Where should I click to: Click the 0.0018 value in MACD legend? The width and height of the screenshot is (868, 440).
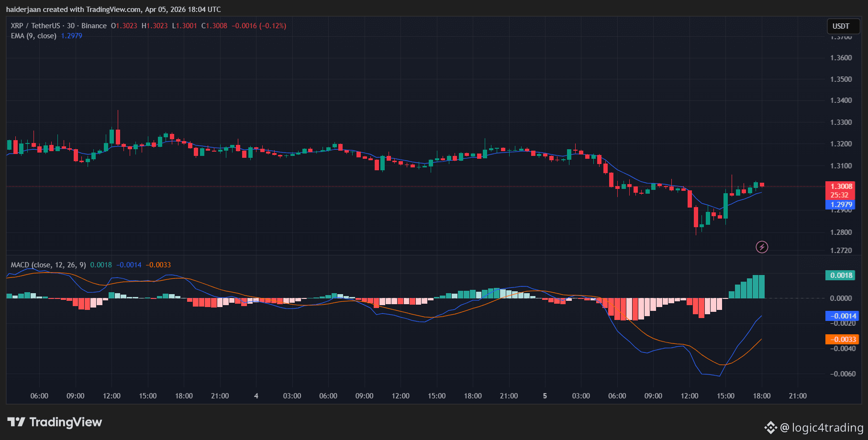tap(101, 265)
